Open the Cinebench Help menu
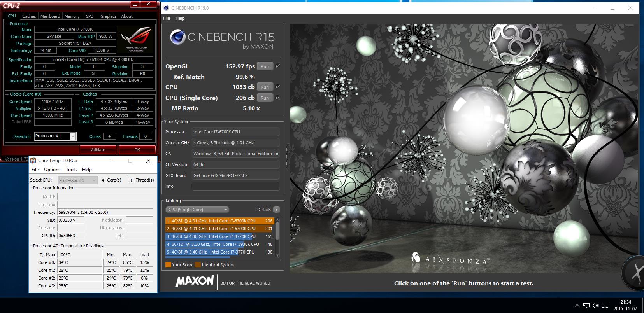Viewport: 644px width, 313px height. [180, 18]
